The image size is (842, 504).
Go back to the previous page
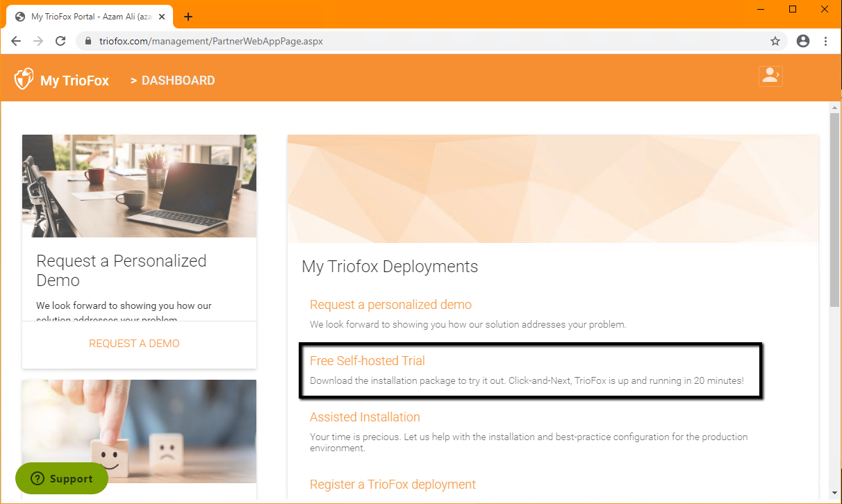click(16, 41)
